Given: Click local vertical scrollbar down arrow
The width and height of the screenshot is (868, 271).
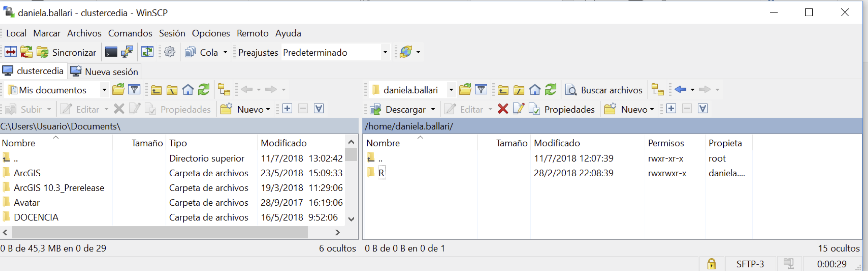Looking at the screenshot, I should pyautogui.click(x=351, y=219).
